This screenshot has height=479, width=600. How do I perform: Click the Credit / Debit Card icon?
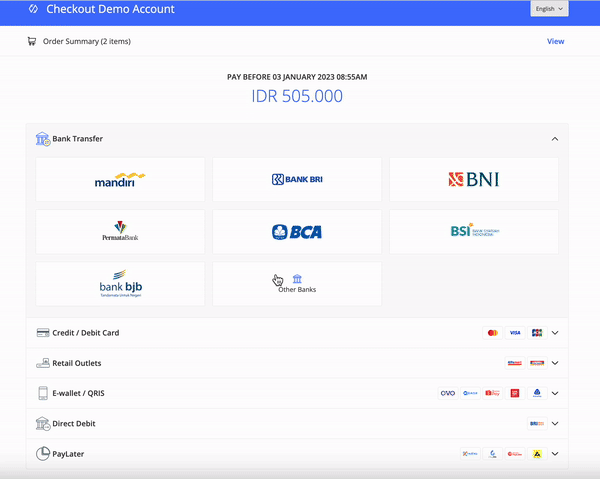point(43,332)
